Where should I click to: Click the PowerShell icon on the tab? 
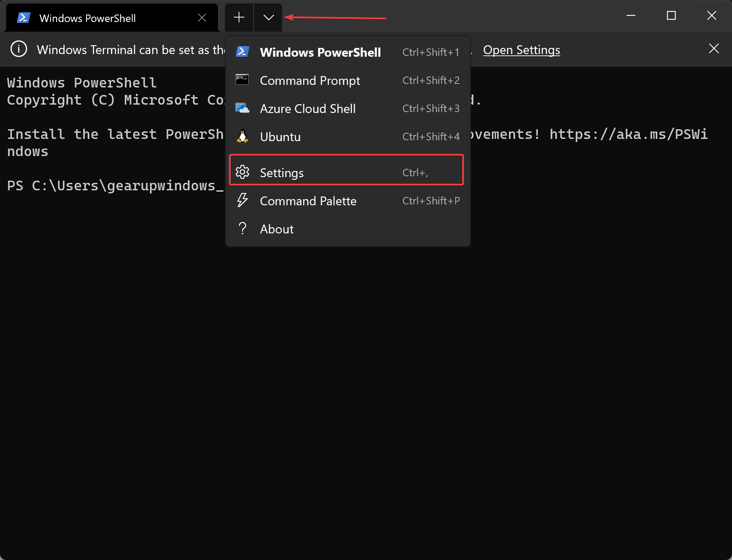[x=23, y=18]
